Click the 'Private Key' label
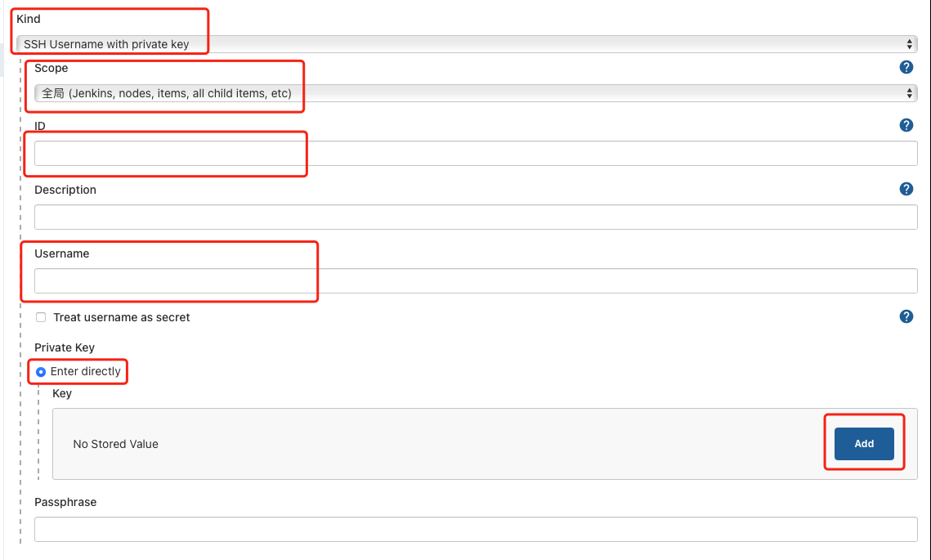Screen dimensions: 931x560 [x=65, y=347]
